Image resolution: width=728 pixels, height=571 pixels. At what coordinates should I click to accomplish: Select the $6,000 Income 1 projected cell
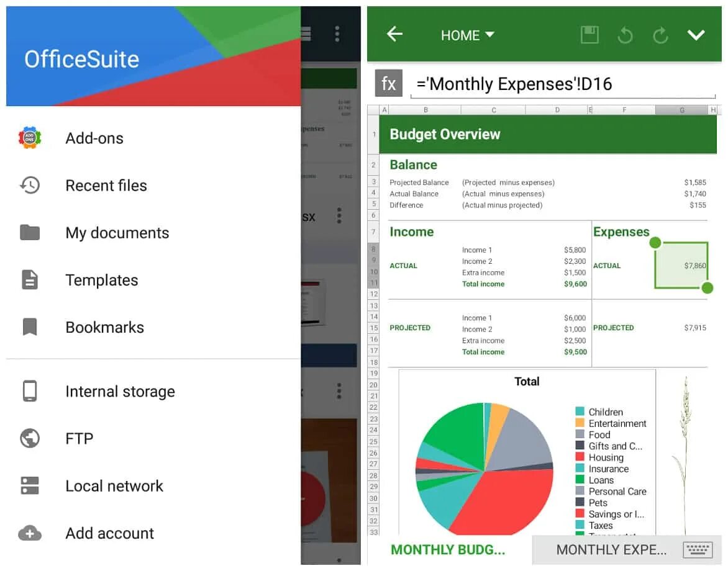575,318
